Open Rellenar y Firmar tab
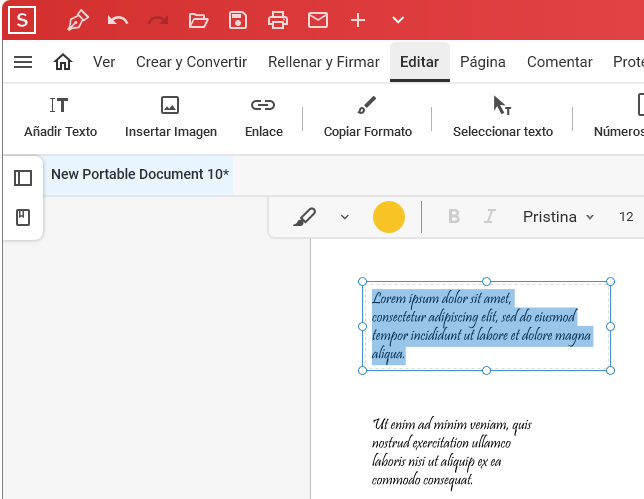 [x=324, y=62]
